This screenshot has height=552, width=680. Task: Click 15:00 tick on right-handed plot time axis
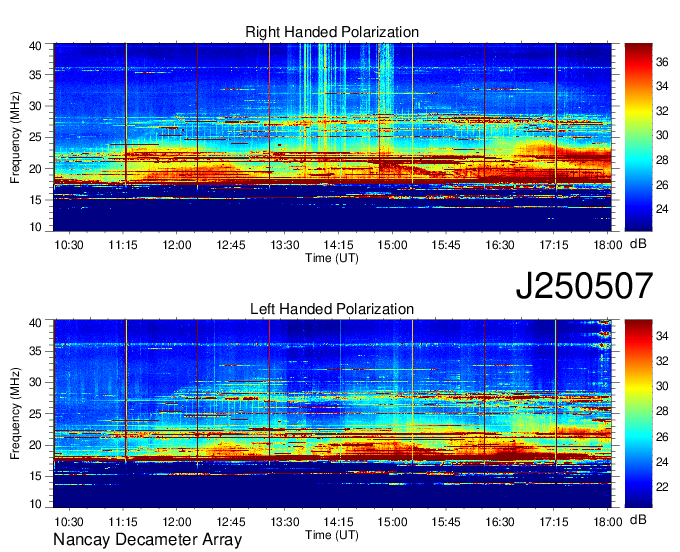[392, 245]
